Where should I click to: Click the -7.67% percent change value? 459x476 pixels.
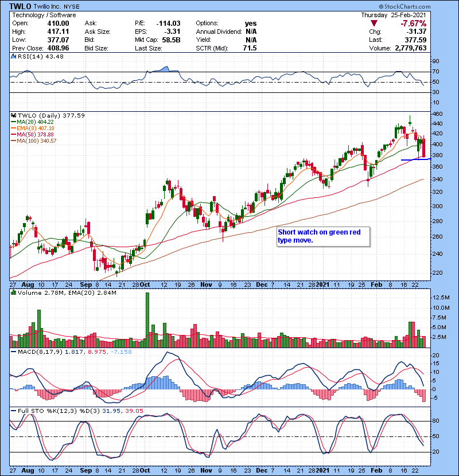413,24
